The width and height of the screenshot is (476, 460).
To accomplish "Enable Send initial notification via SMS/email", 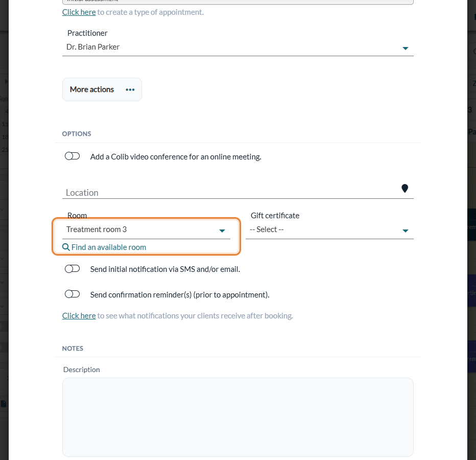I will pos(72,269).
